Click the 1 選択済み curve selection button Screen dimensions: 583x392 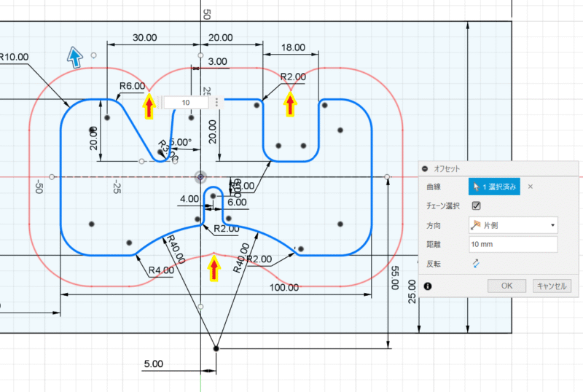coord(494,187)
